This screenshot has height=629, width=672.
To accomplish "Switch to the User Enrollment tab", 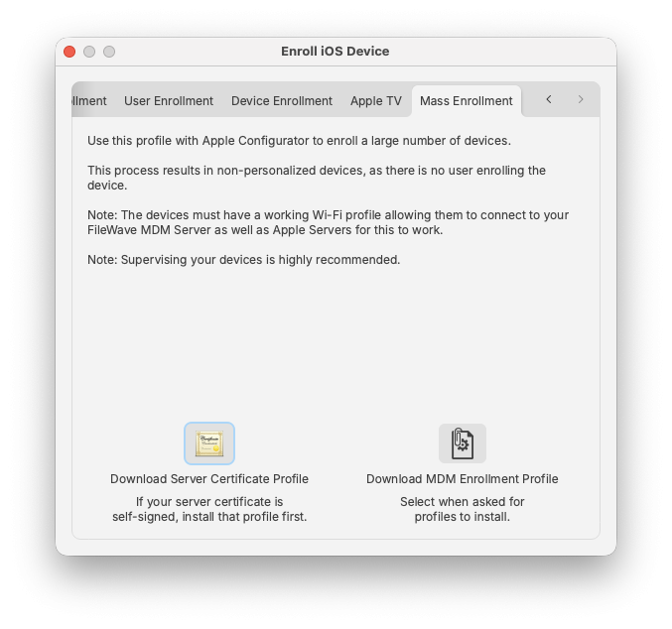I will click(x=169, y=100).
